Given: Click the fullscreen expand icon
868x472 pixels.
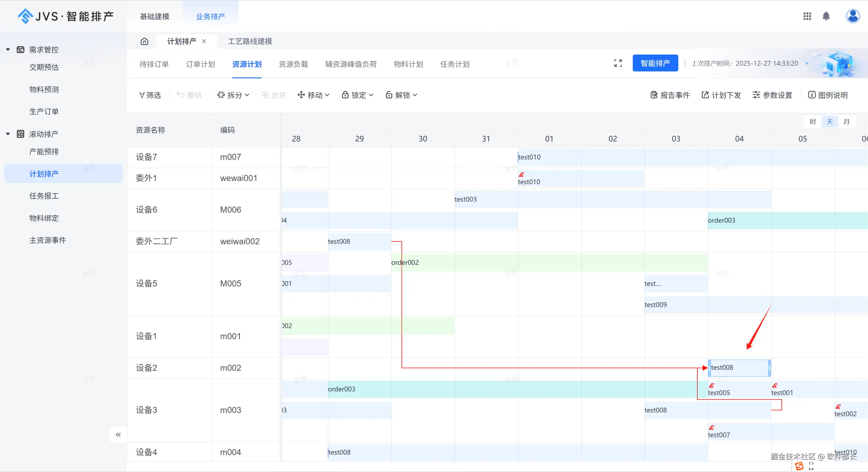Looking at the screenshot, I should 618,63.
